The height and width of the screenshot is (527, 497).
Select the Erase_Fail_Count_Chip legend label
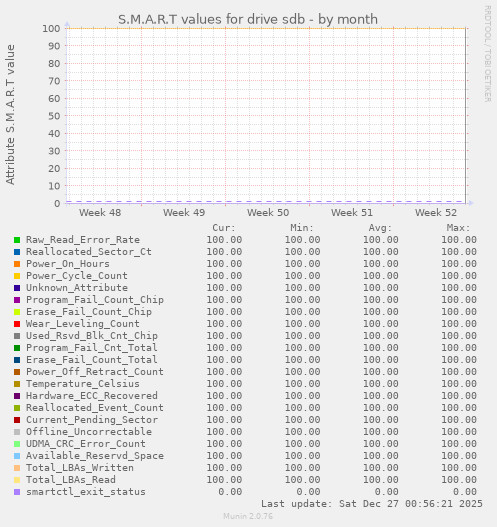tap(89, 312)
